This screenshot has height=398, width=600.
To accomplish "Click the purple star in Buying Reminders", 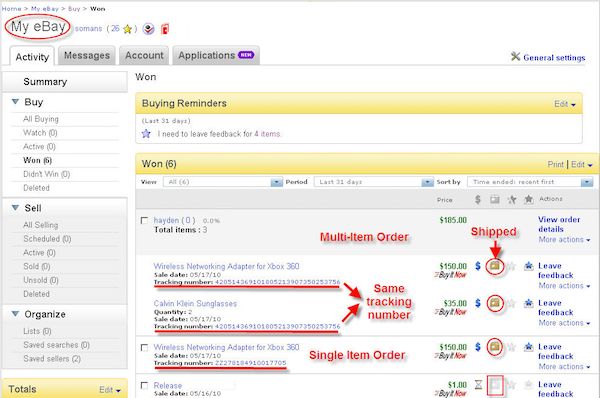I will click(146, 134).
